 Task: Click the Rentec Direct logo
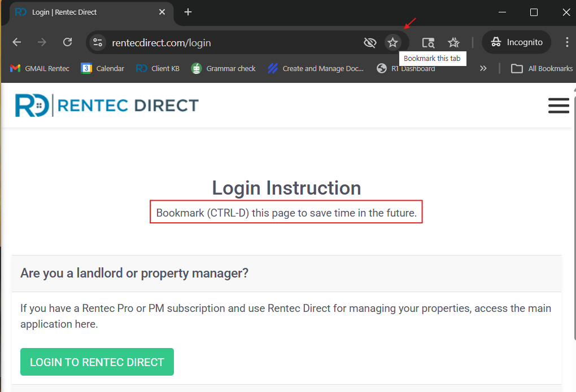tap(107, 105)
